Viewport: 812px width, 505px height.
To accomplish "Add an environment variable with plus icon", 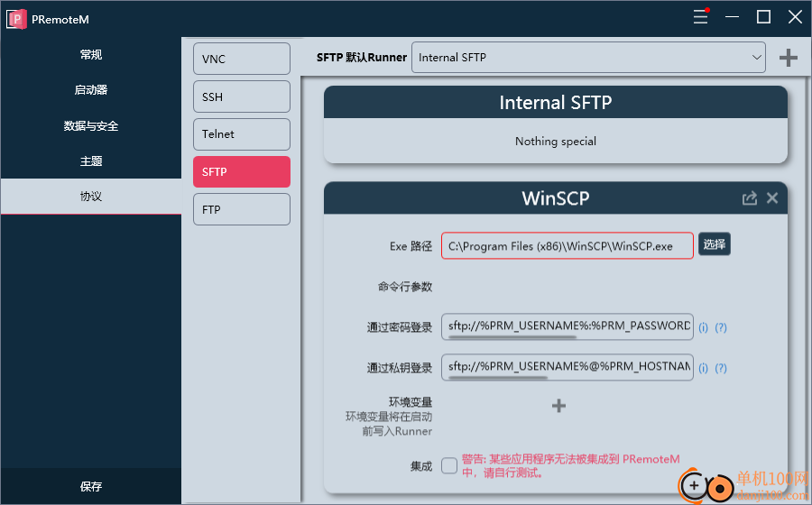I will click(558, 406).
